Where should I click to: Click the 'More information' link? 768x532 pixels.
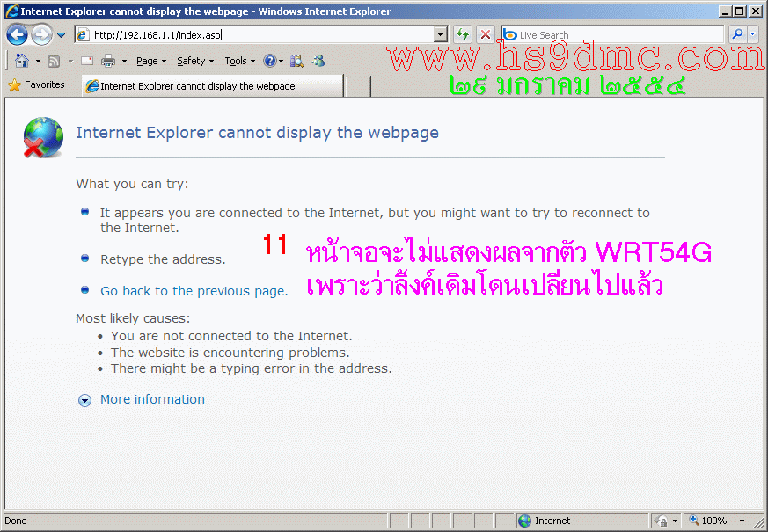pyautogui.click(x=152, y=399)
